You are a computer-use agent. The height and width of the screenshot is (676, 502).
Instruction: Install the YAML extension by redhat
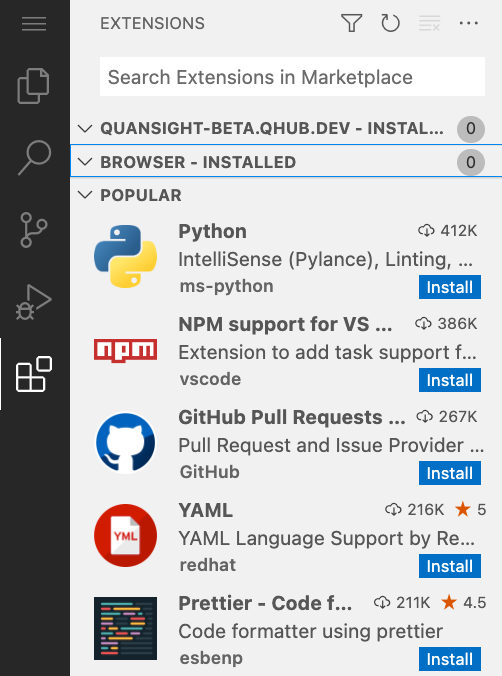tap(450, 566)
